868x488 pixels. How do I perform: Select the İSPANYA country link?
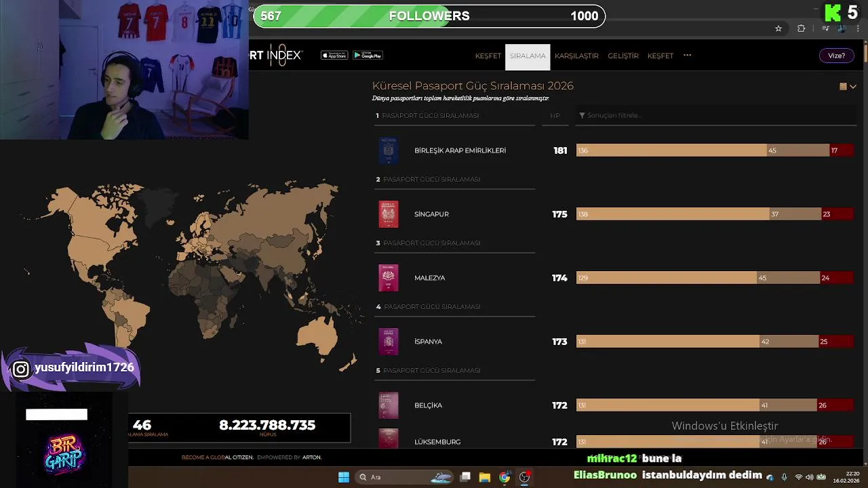pos(428,342)
